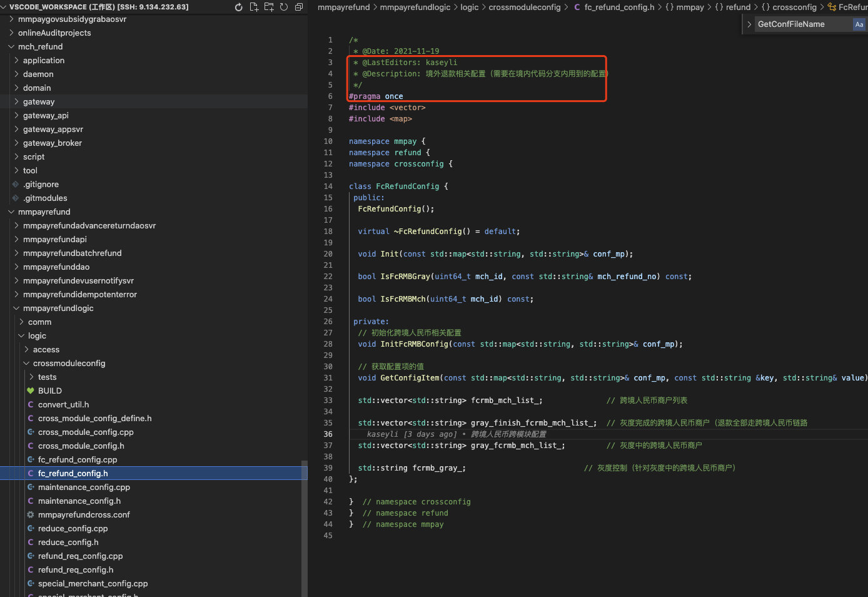This screenshot has width=868, height=597.
Task: Click the C++ icon of special_merchant_config.cpp
Action: pos(31,583)
